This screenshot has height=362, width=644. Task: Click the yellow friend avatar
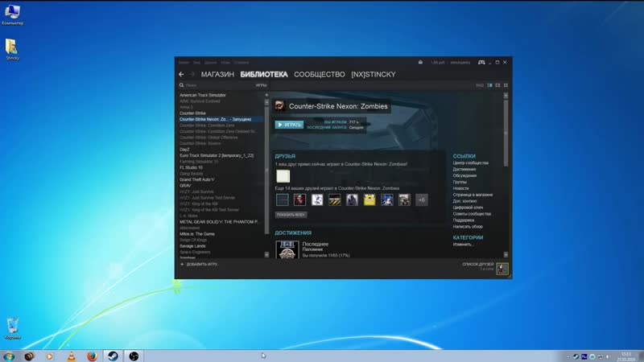[369, 200]
